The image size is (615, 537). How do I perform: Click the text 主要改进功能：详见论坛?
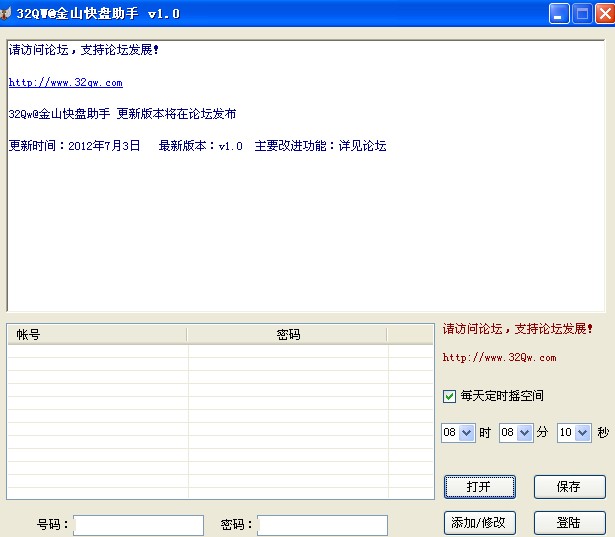pyautogui.click(x=320, y=146)
